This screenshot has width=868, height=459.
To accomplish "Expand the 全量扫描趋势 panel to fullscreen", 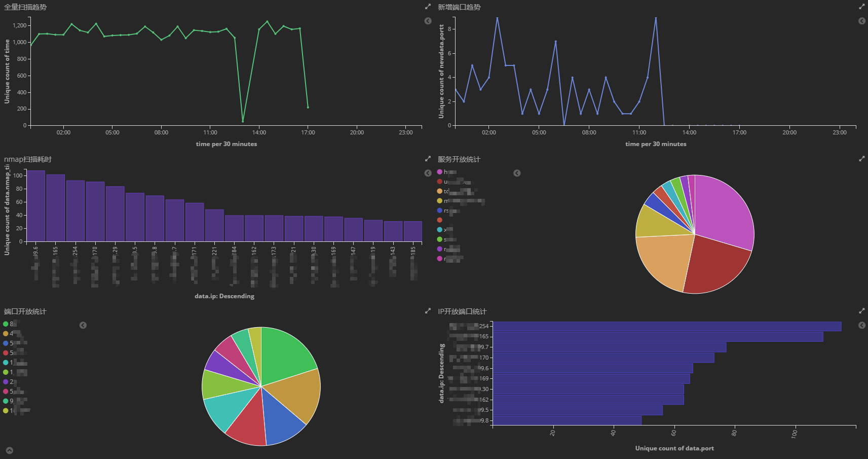I will click(x=428, y=7).
